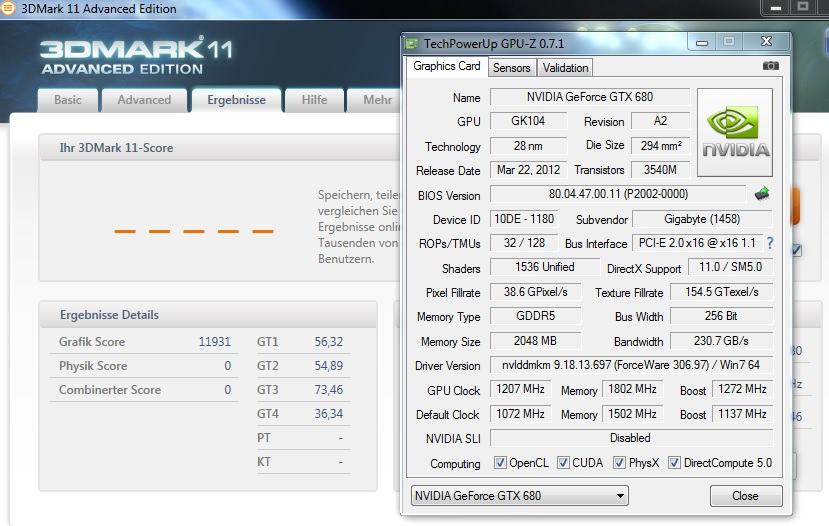829x526 pixels.
Task: Click the Grafik Score value 11931
Action: coord(215,342)
